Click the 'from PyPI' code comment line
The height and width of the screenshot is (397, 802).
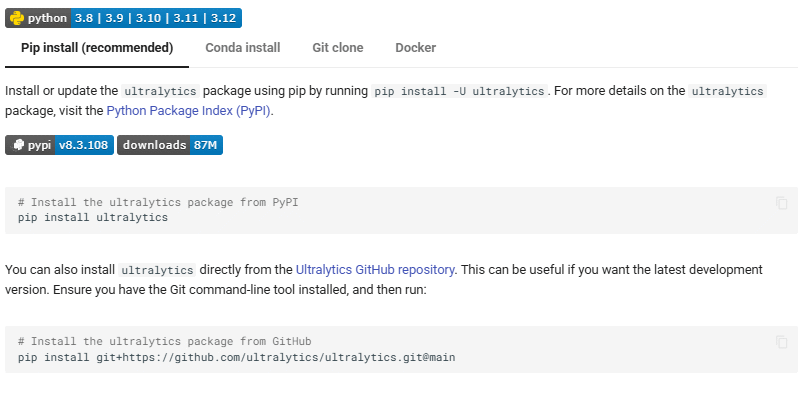pyautogui.click(x=158, y=203)
